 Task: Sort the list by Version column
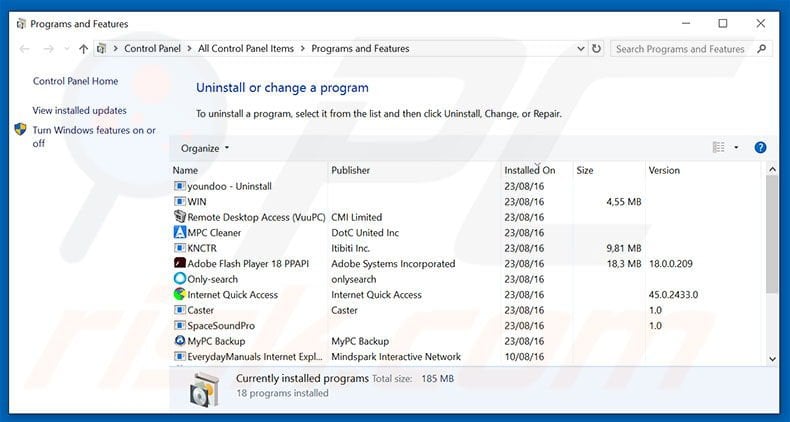coord(664,170)
